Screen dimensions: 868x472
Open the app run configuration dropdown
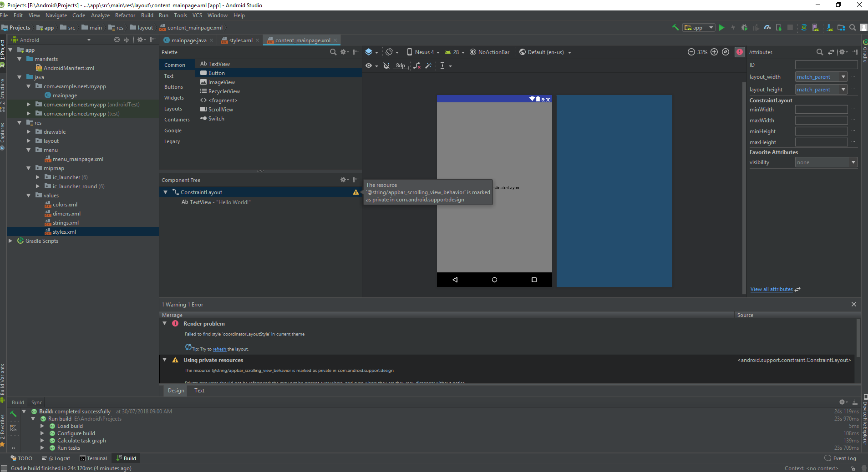click(699, 28)
